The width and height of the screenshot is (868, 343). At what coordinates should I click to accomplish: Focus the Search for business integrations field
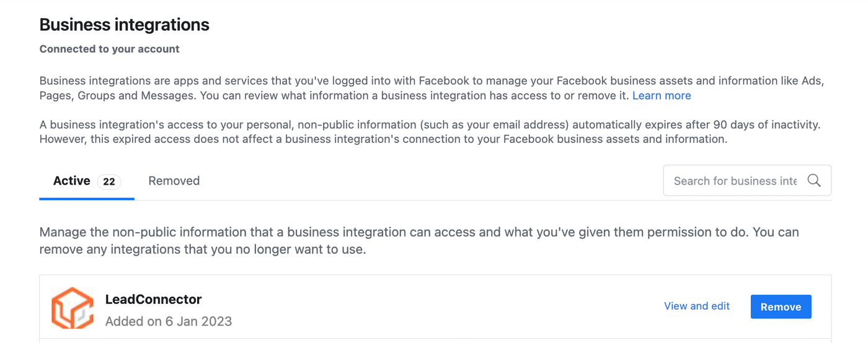pyautogui.click(x=735, y=181)
